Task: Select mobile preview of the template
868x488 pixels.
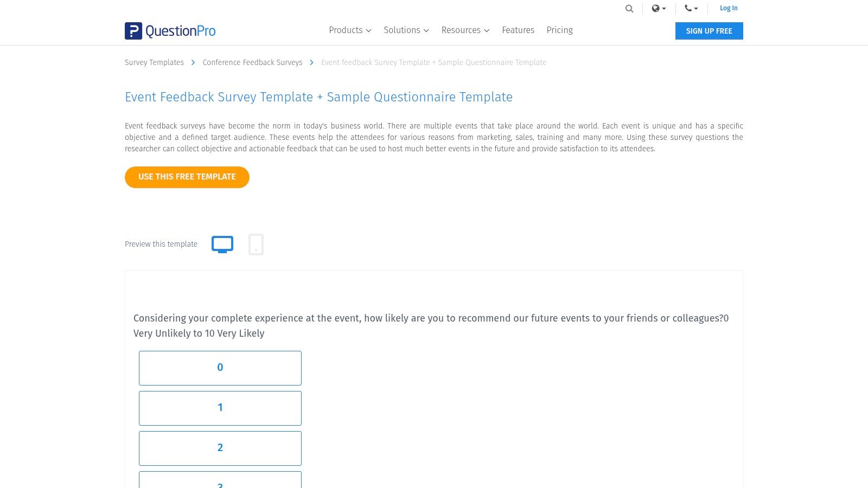Action: click(x=256, y=244)
